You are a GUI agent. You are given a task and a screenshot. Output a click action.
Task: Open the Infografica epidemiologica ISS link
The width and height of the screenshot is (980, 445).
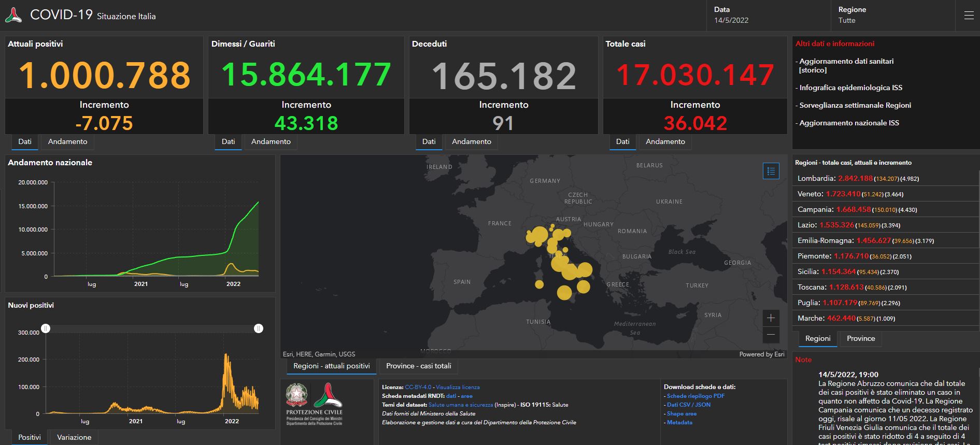[x=850, y=88]
